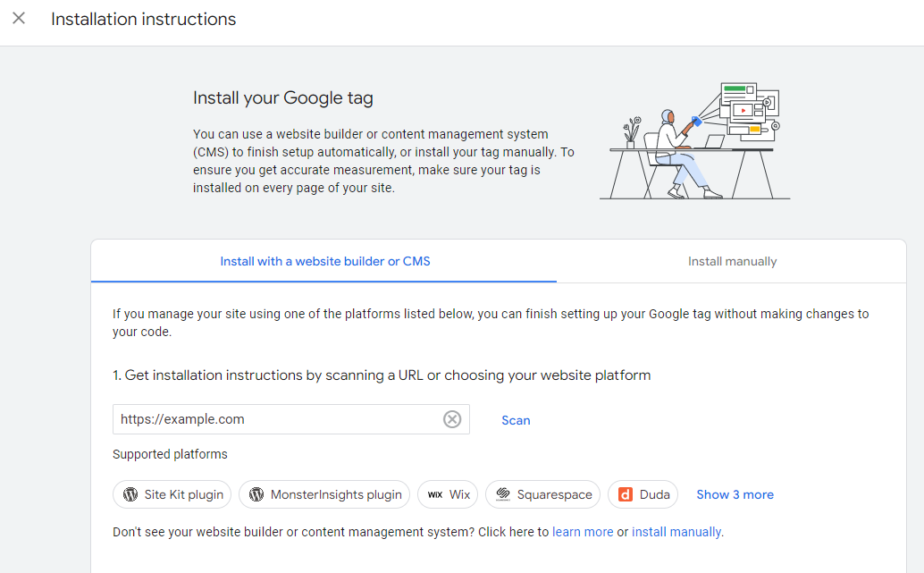
Task: Click the WordPress icon on Site Kit plugin
Action: 130,494
